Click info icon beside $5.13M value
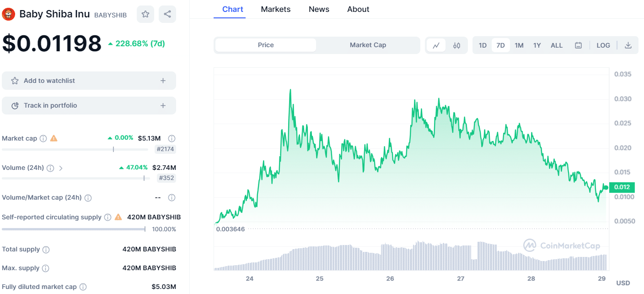This screenshot has width=644, height=294. [x=172, y=138]
